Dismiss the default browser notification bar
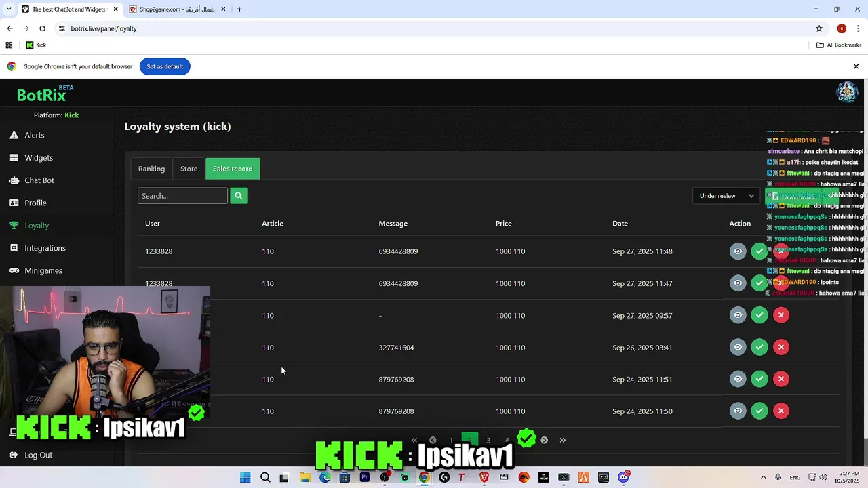868x488 pixels. coord(856,66)
